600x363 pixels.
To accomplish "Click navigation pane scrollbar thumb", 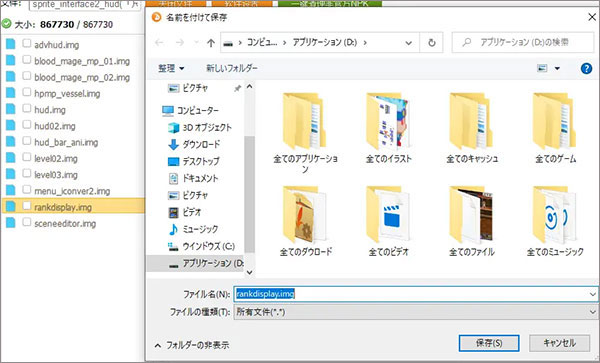I will coord(249,194).
